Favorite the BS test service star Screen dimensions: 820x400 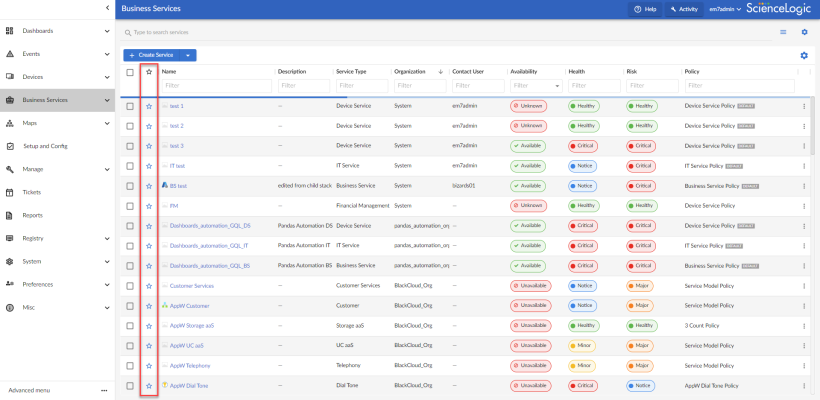149,186
